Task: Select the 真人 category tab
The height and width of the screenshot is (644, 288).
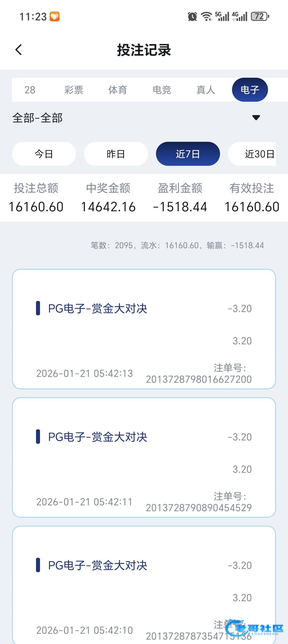Action: click(x=206, y=90)
